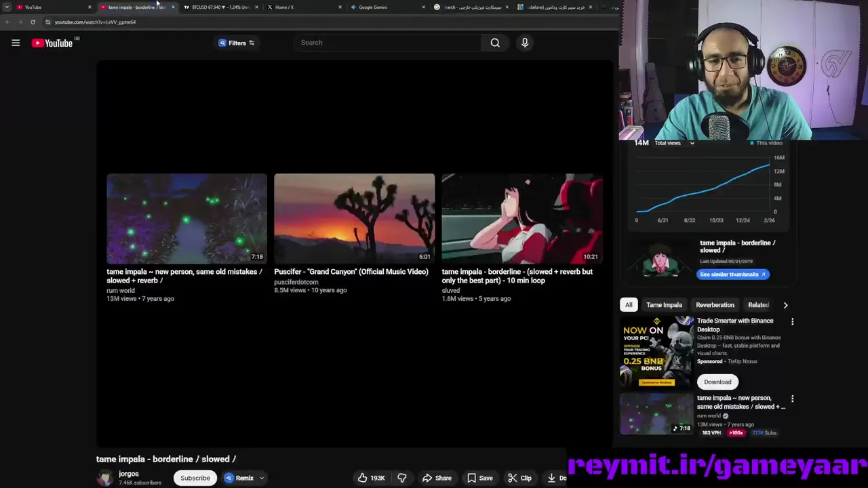868x488 pixels.
Task: Go forward with browser forward arrow
Action: pos(20,22)
